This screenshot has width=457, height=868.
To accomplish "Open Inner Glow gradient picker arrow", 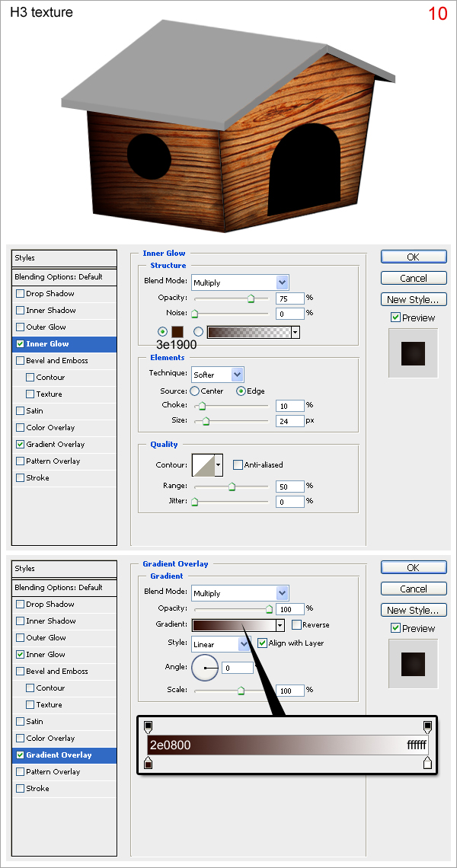I will click(x=296, y=332).
